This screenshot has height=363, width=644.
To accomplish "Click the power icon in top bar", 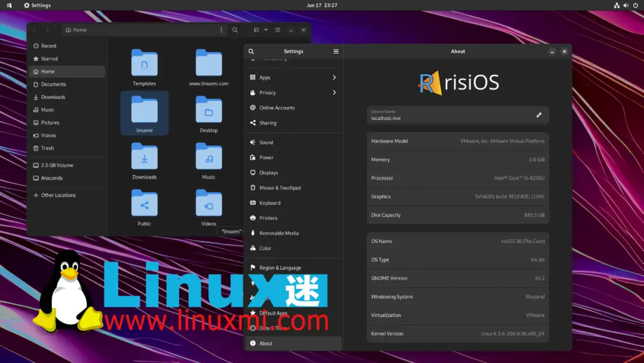I will click(x=636, y=5).
